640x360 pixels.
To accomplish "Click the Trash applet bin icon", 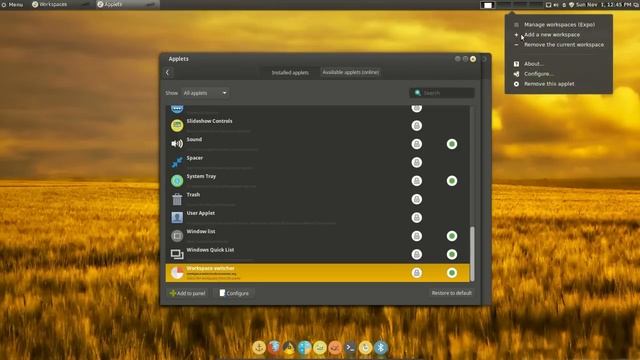I will (x=177, y=199).
